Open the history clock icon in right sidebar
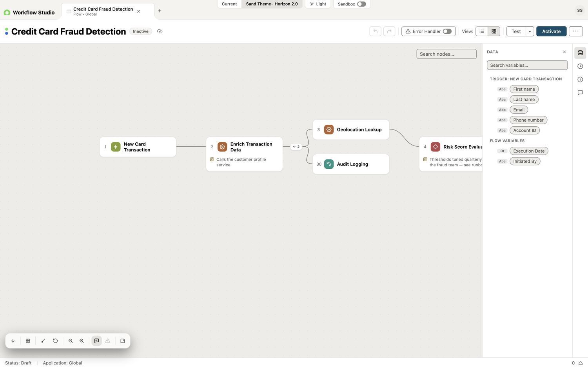Screen dimensions: 588x368 pyautogui.click(x=580, y=66)
